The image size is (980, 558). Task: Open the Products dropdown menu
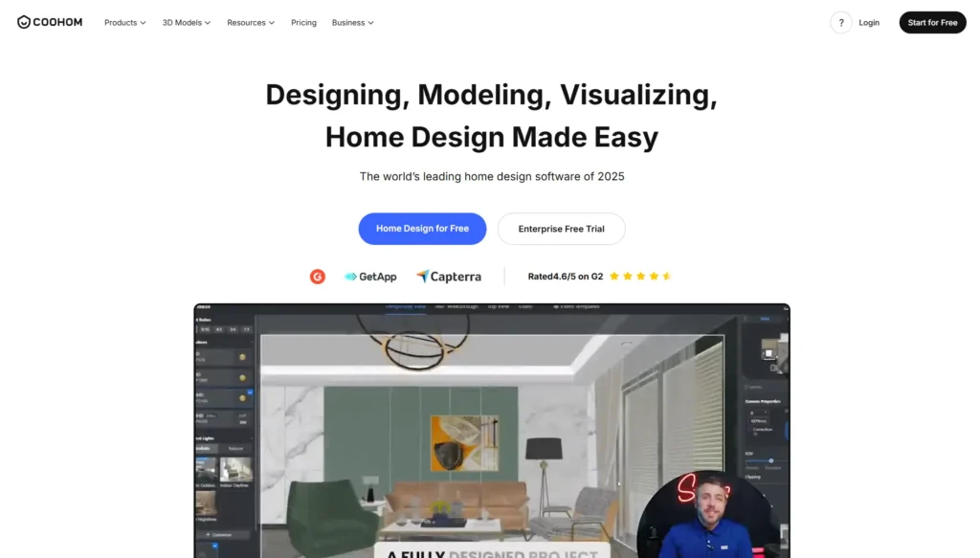point(124,23)
